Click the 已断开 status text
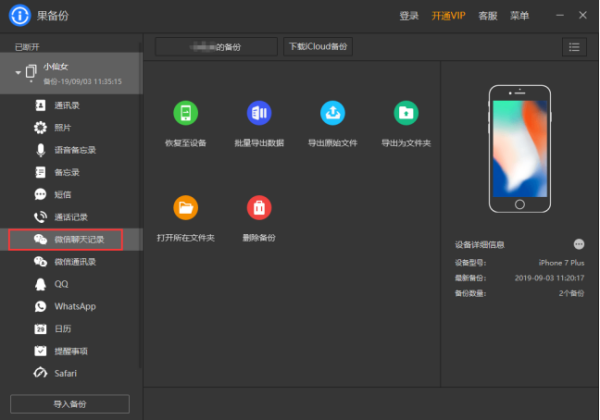 click(x=27, y=47)
